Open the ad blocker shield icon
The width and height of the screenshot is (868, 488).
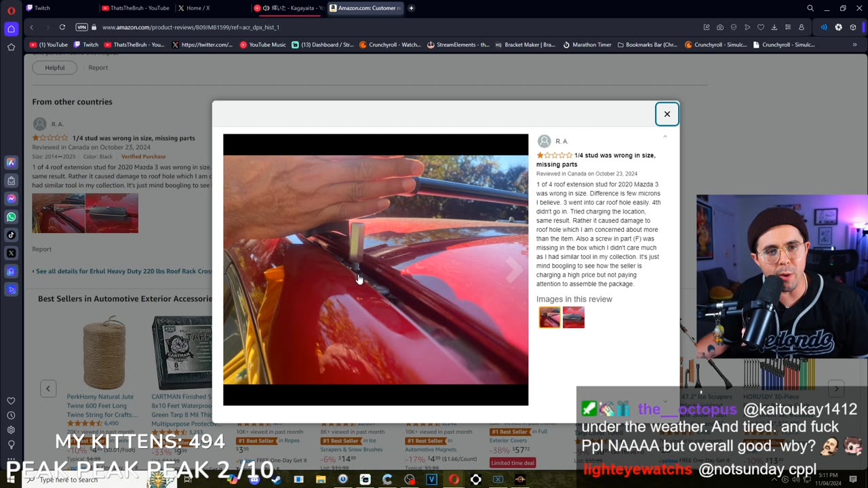[734, 27]
